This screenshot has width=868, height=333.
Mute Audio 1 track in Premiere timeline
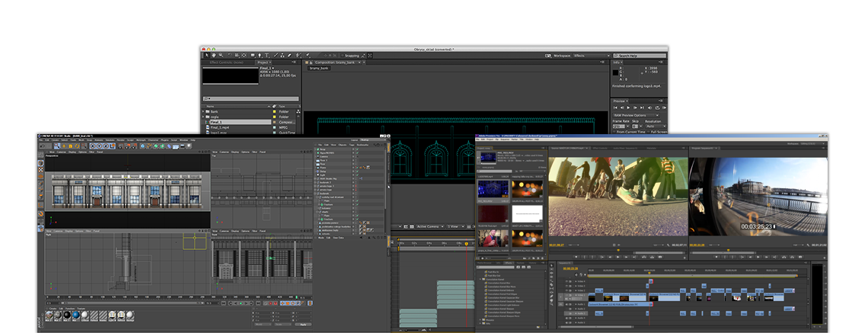(x=566, y=304)
